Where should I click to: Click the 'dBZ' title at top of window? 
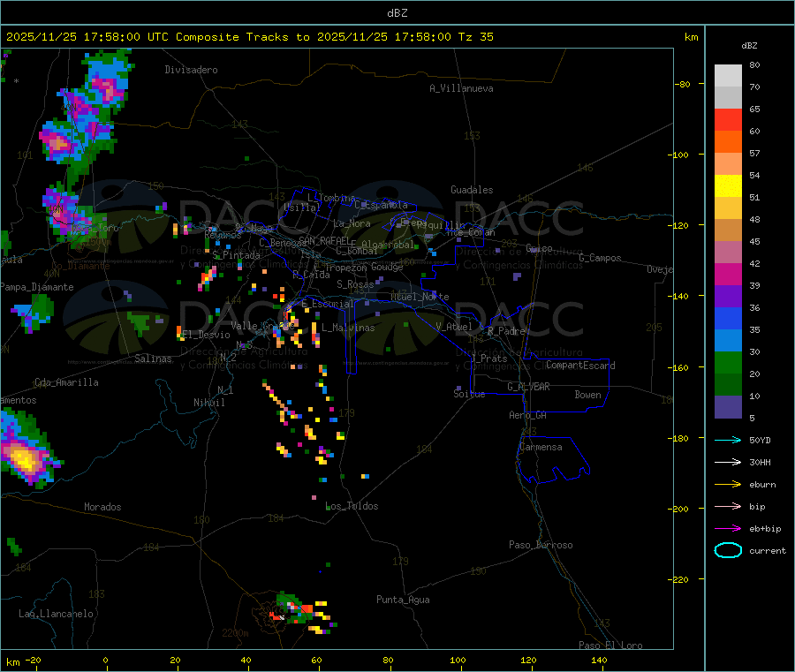[x=397, y=13]
